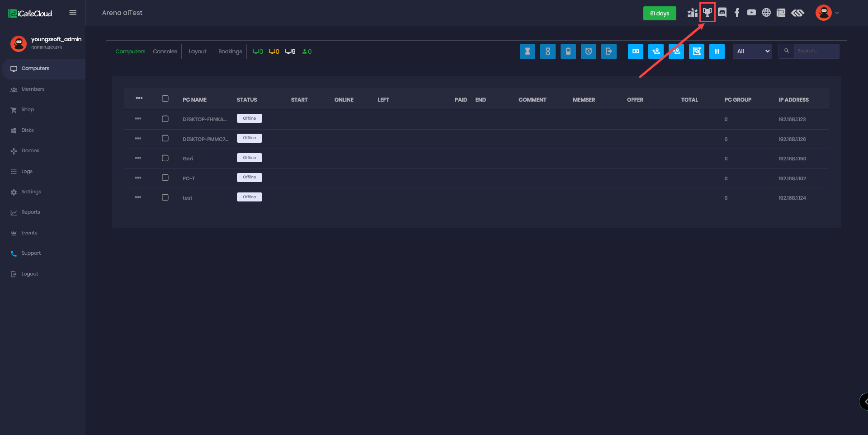
Task: Click the Facebook icon in the header
Action: point(737,13)
